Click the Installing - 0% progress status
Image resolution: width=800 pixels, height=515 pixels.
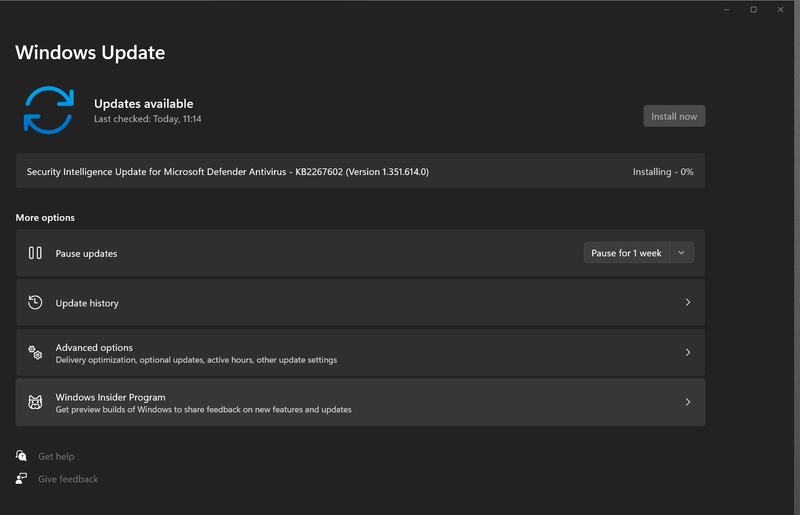[x=662, y=172]
